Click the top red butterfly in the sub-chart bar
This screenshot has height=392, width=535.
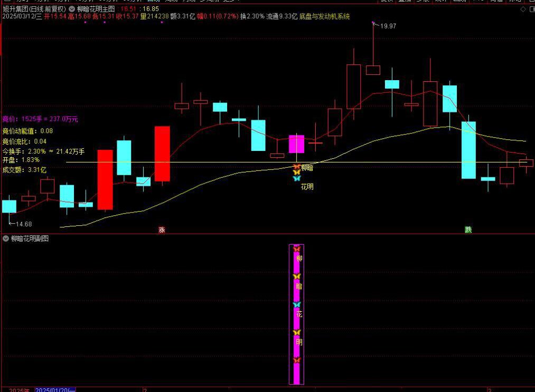296,248
